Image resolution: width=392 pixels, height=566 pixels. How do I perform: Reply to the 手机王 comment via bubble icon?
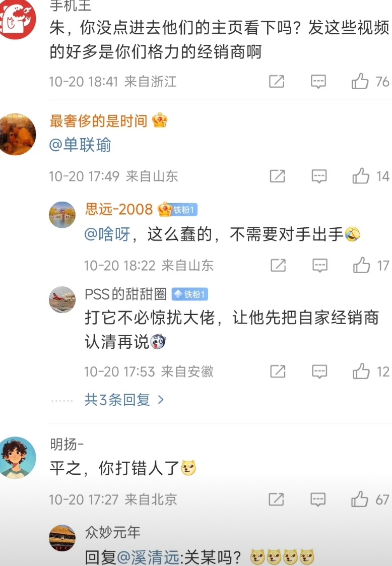click(x=318, y=82)
